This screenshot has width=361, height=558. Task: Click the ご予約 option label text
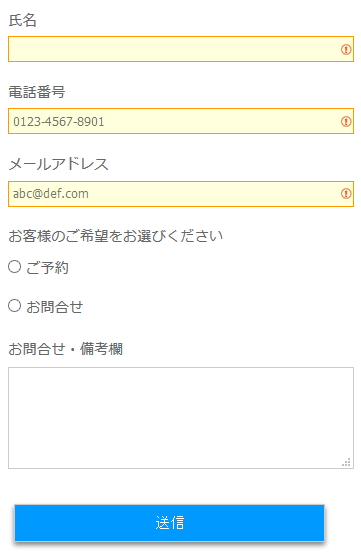pyautogui.click(x=47, y=268)
